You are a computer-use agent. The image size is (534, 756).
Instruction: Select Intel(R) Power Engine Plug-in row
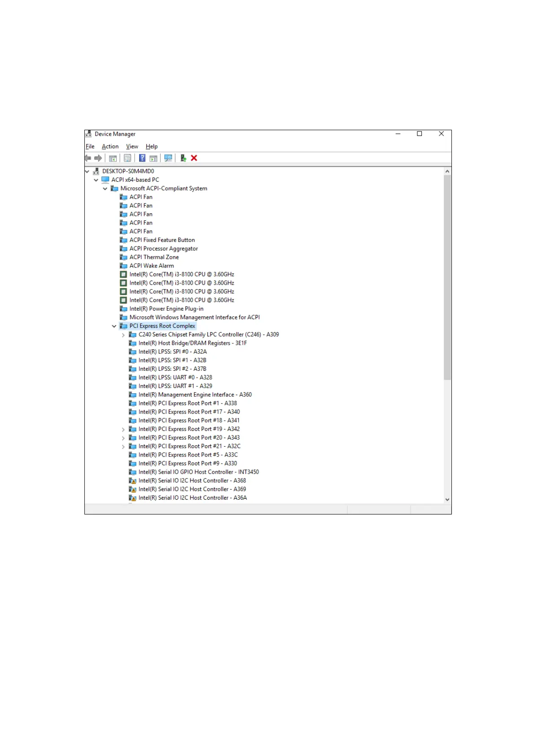point(166,309)
